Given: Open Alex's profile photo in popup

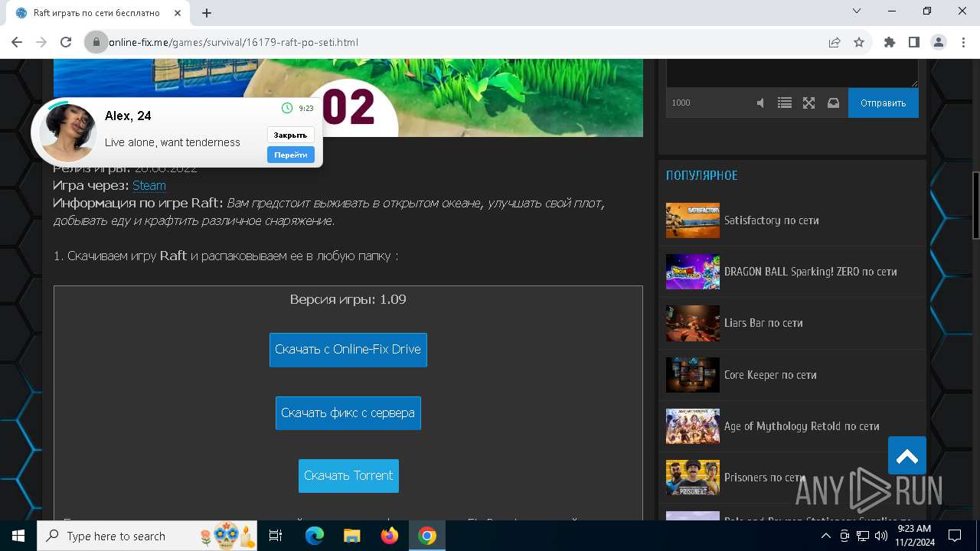Looking at the screenshot, I should click(67, 132).
